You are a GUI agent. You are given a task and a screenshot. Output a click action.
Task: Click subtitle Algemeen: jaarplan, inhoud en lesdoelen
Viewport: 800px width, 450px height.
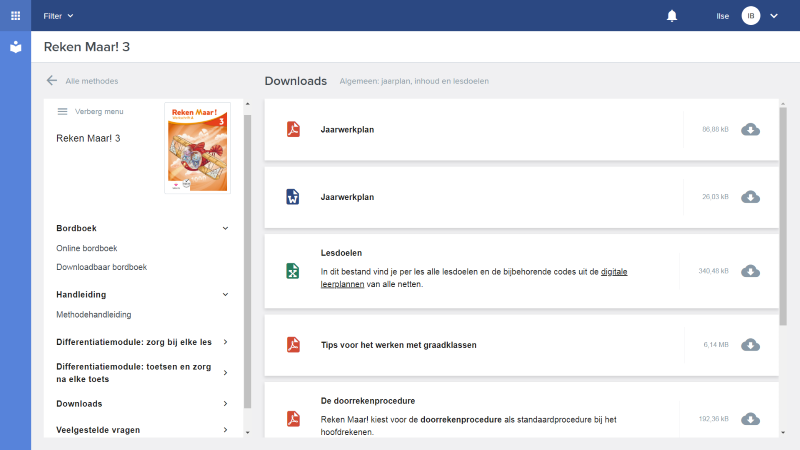[x=414, y=81]
